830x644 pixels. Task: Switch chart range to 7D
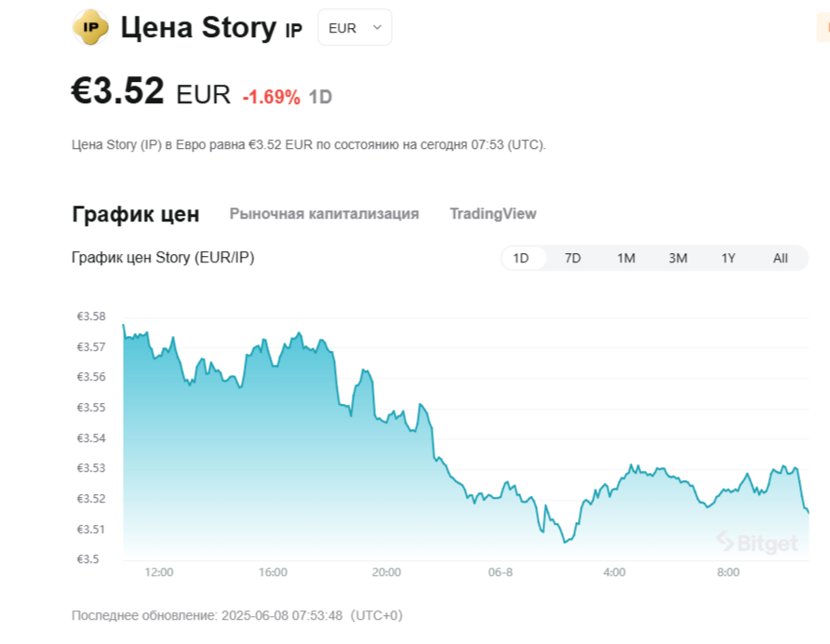[x=573, y=258]
